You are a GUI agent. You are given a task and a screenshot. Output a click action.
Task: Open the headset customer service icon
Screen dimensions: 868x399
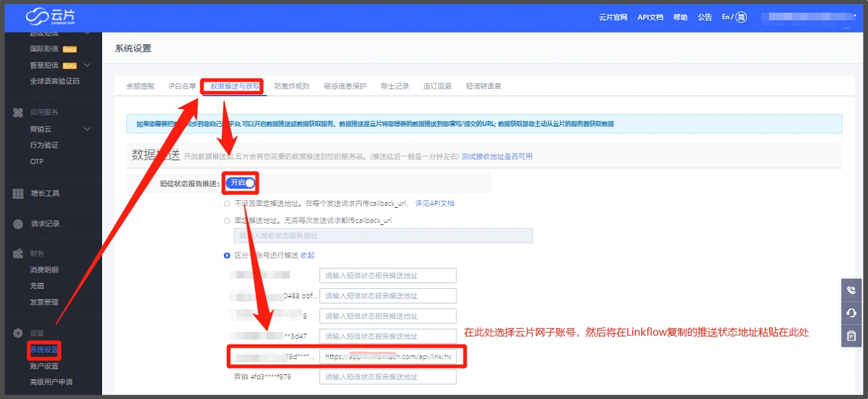(x=851, y=313)
